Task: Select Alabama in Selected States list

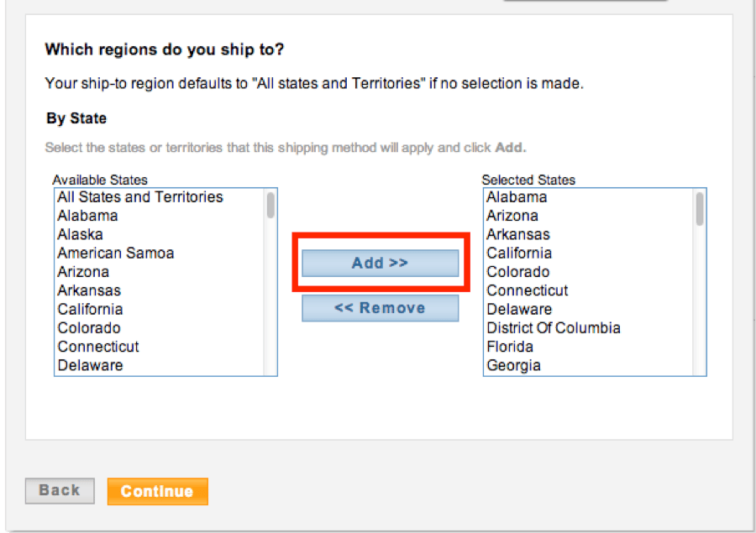Action: pos(517,197)
